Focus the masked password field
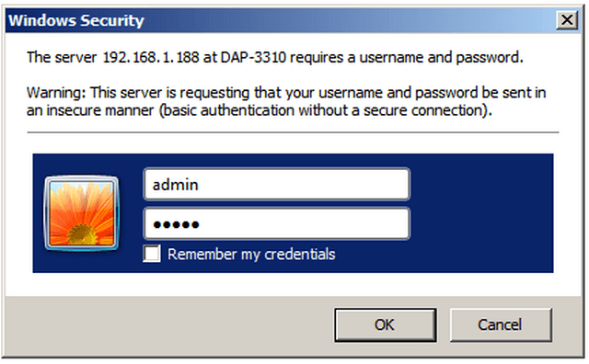589x364 pixels. point(277,223)
